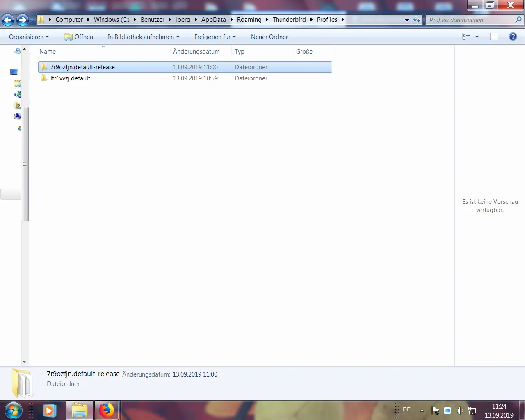
Task: Expand the Freigeben für dropdown
Action: coord(215,37)
